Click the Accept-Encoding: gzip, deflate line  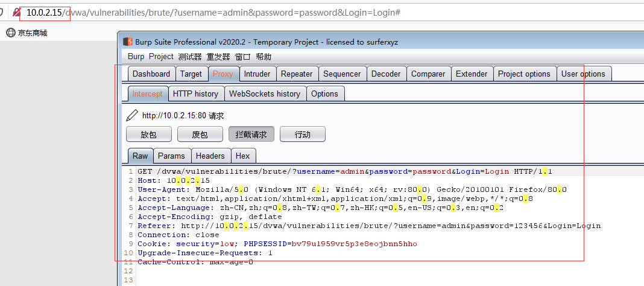[210, 217]
